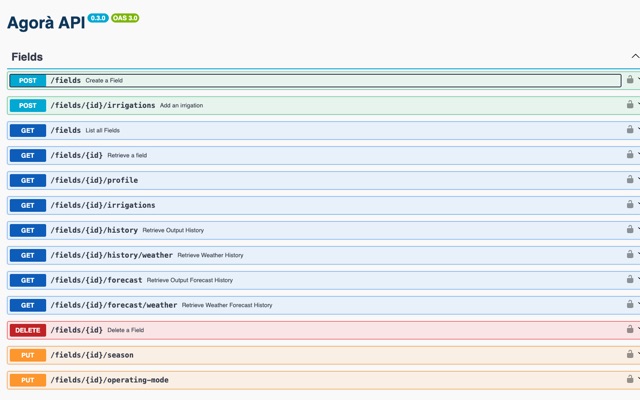Click the lock icon on /fields/{id}/history/weather row

pyautogui.click(x=630, y=254)
